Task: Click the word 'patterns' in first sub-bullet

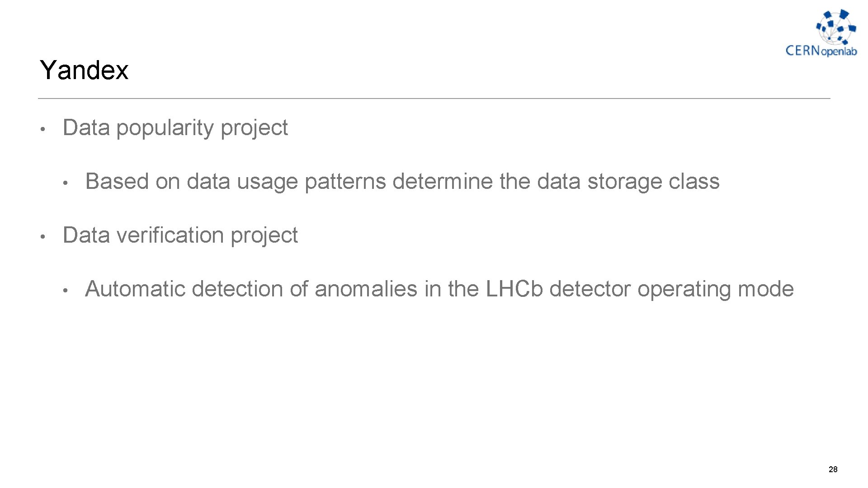Action: 345,182
